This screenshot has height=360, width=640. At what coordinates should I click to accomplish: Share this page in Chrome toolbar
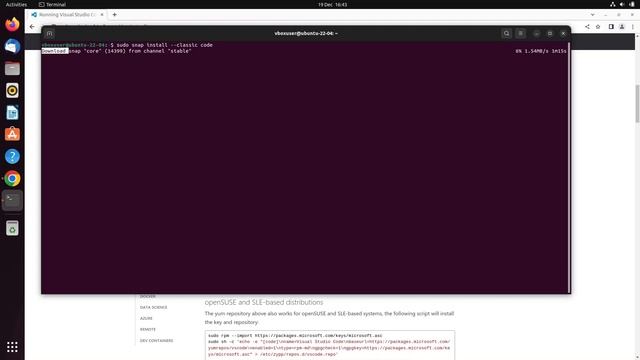pos(587,27)
